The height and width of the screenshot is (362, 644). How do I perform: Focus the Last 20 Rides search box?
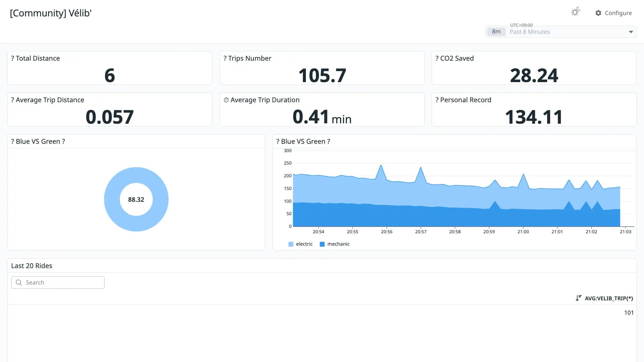(58, 283)
